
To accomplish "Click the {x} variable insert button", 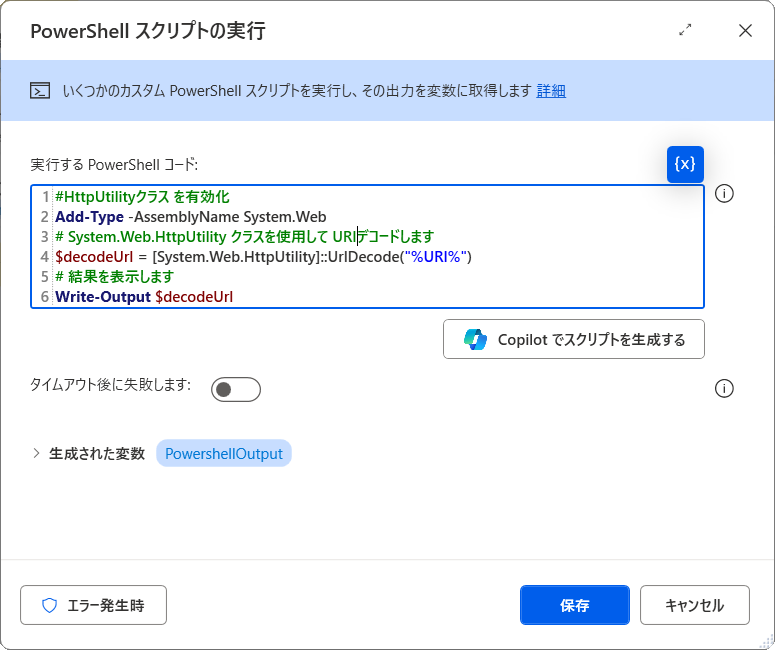I will [x=685, y=164].
